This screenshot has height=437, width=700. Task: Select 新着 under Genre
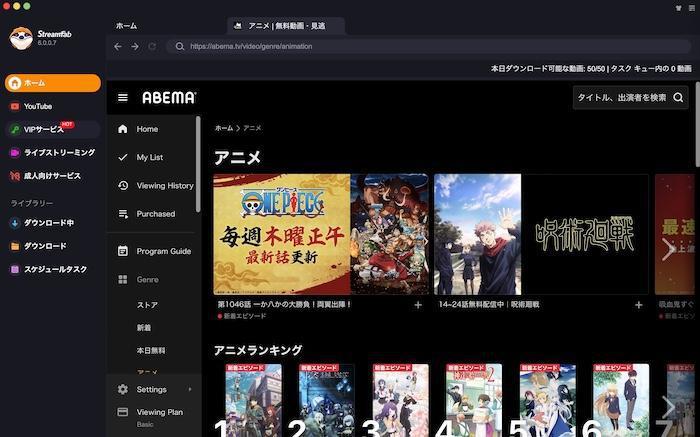(x=144, y=328)
